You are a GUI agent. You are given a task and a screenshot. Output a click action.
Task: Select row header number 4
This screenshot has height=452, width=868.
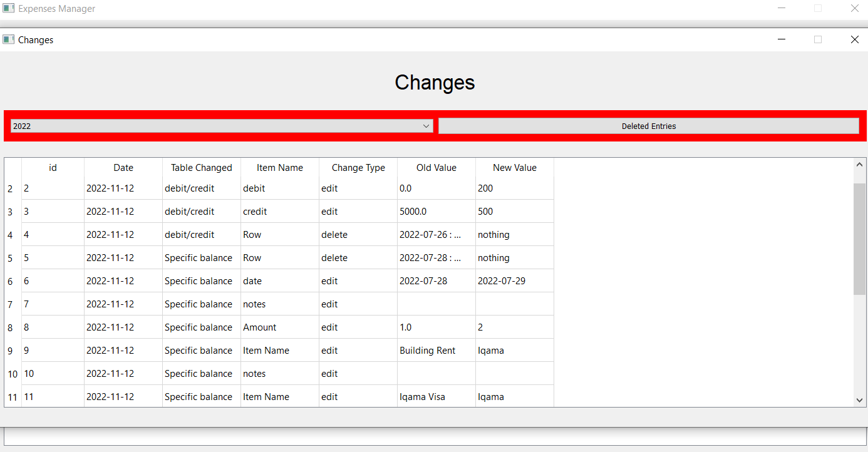11,235
